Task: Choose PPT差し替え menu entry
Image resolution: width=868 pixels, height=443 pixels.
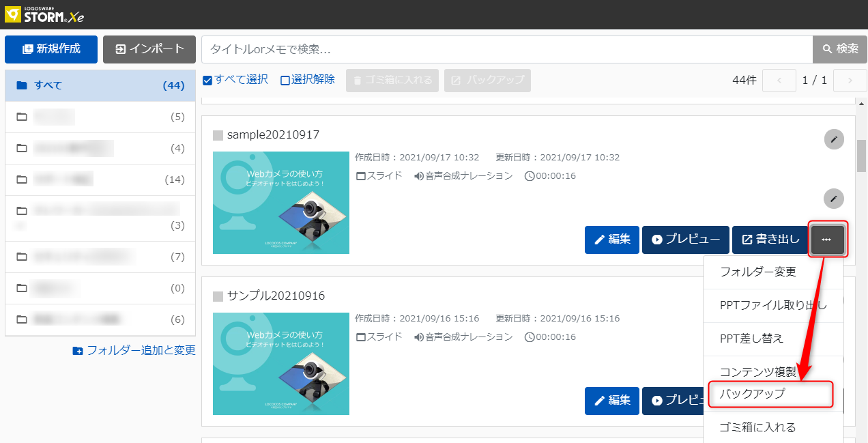Action: point(752,339)
